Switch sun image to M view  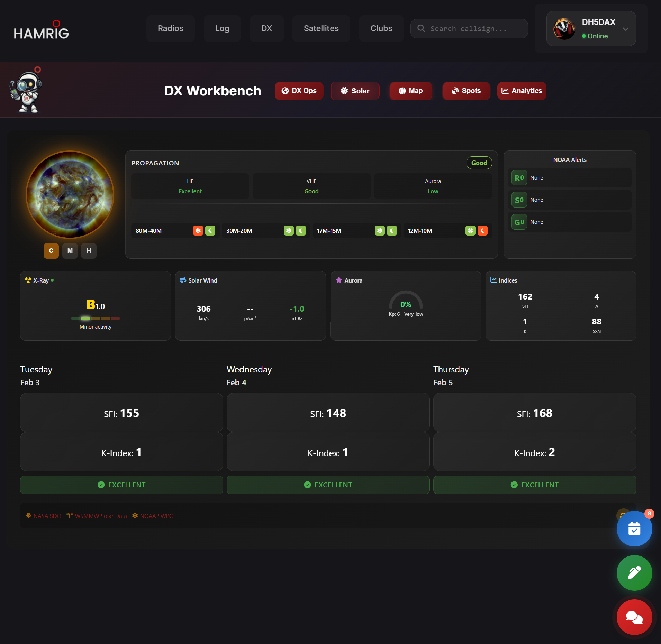[70, 251]
